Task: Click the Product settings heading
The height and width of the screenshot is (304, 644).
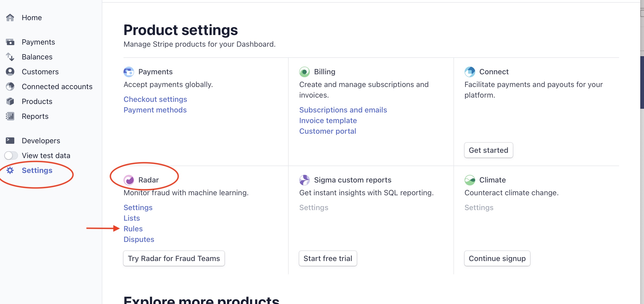Action: [x=181, y=30]
